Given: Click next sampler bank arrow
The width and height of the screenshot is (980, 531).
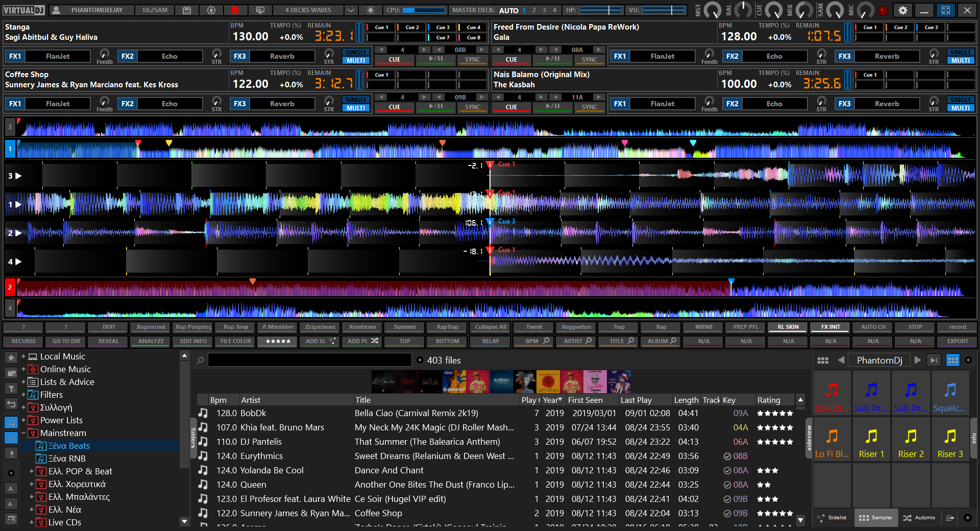Looking at the screenshot, I should [918, 360].
